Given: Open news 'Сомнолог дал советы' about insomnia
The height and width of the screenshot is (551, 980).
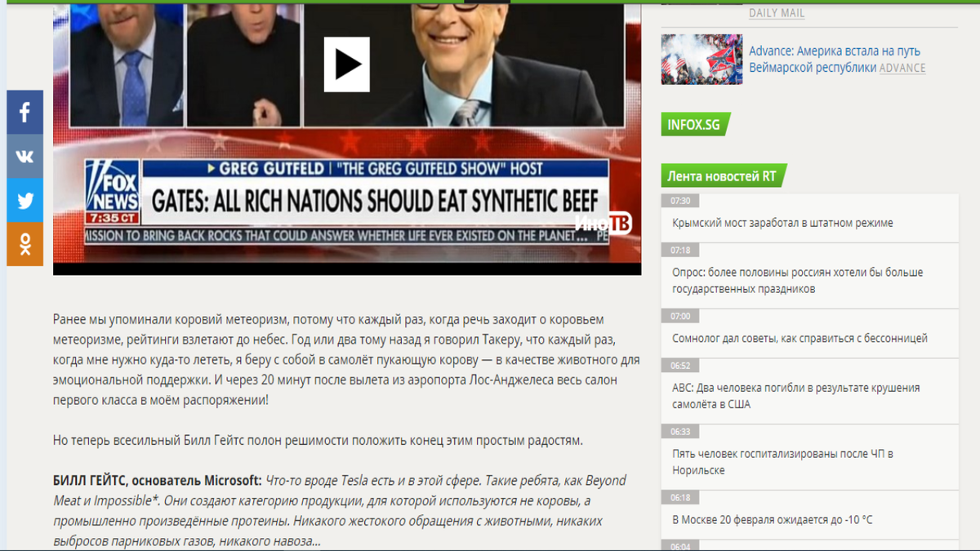Looking at the screenshot, I should click(800, 338).
